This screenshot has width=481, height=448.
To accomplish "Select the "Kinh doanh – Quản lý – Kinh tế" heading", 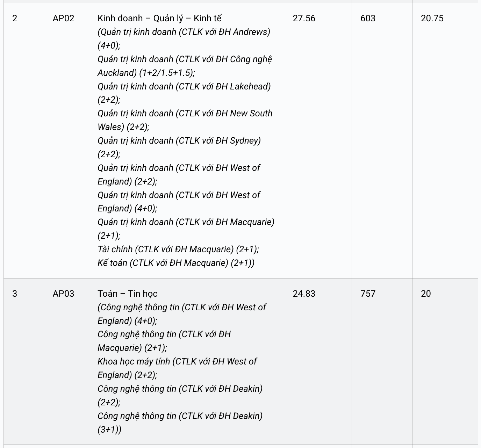I will pos(159,18).
